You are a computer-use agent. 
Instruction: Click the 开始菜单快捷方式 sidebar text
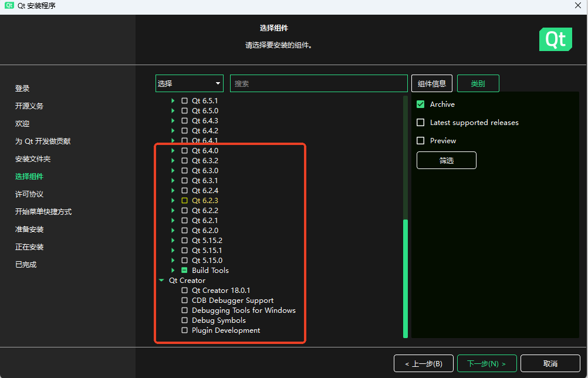coord(43,212)
